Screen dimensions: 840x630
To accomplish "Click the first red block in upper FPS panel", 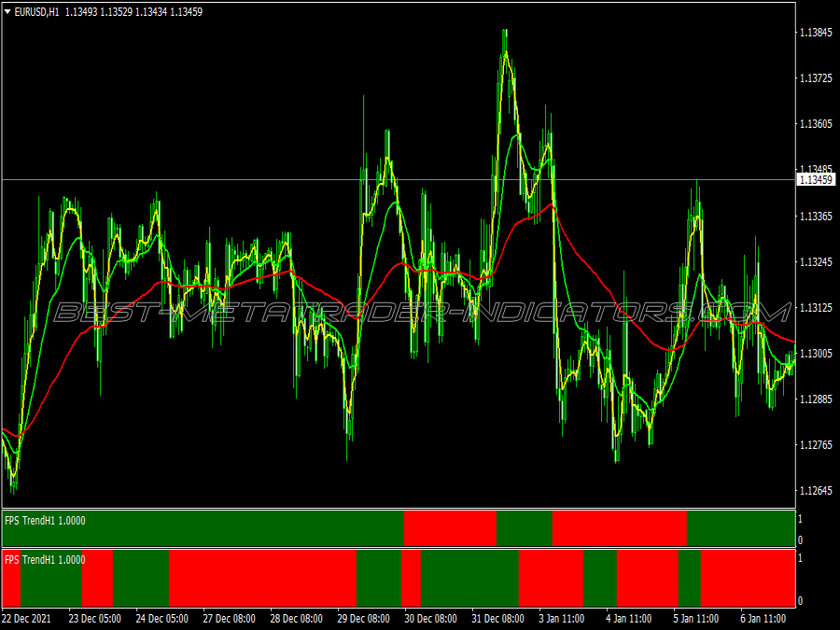I will coord(450,528).
